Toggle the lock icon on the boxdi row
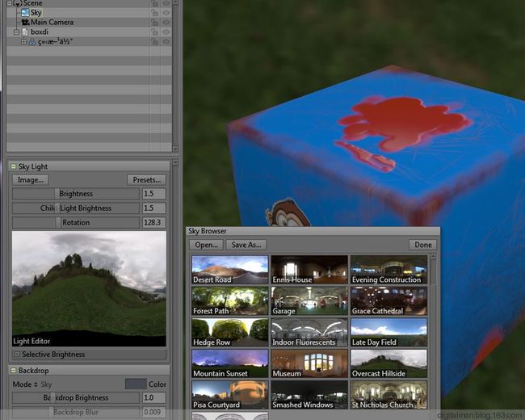Image resolution: width=525 pixels, height=420 pixels. pyautogui.click(x=154, y=32)
